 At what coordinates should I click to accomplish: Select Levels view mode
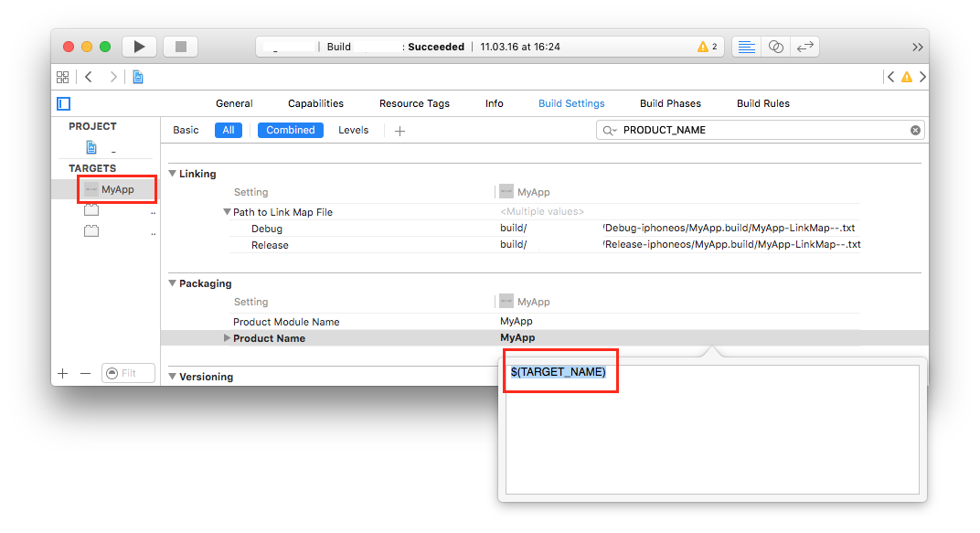(x=353, y=131)
